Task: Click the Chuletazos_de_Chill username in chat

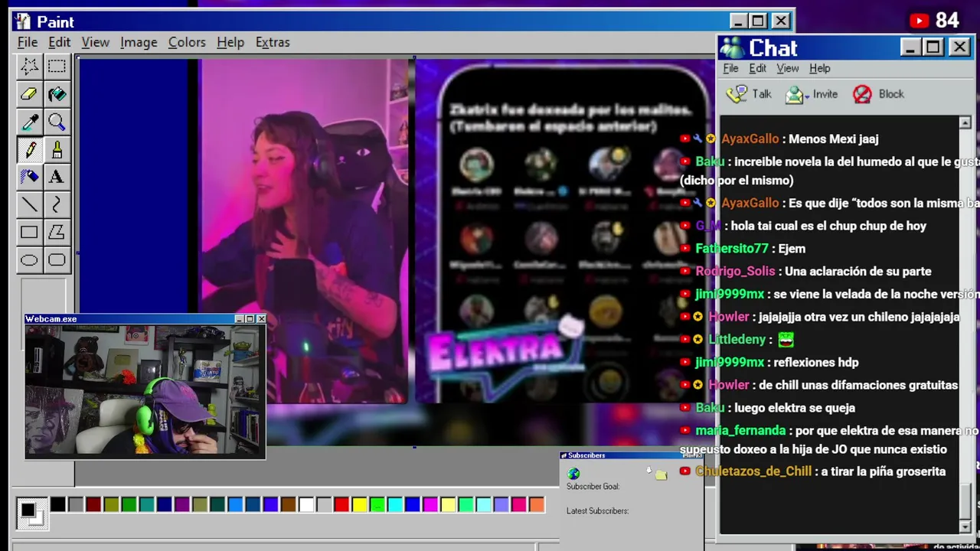Action: 753,471
